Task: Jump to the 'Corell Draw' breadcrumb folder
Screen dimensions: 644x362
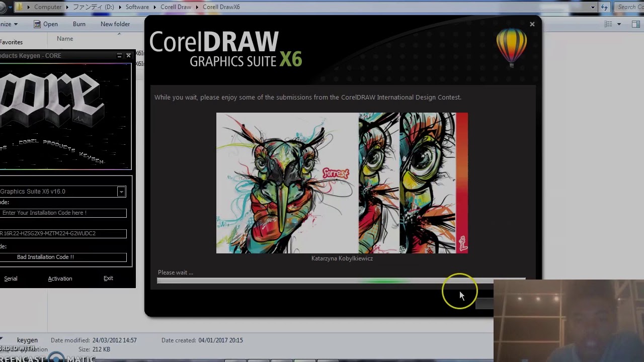Action: pos(176,7)
